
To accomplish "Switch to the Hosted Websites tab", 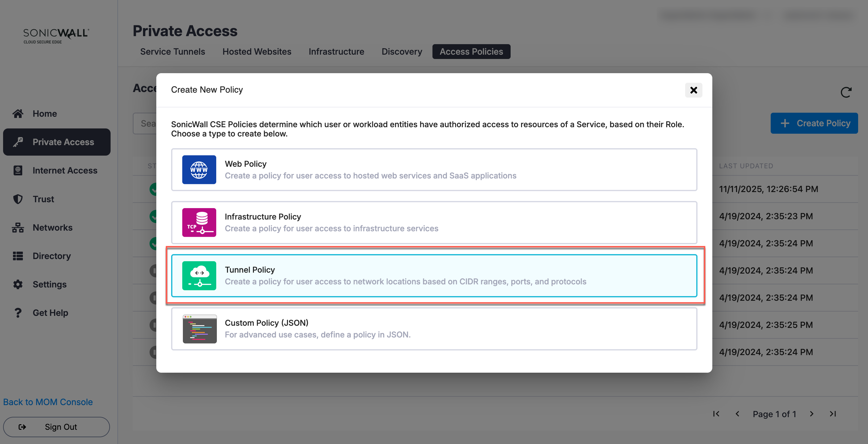I will coord(257,52).
